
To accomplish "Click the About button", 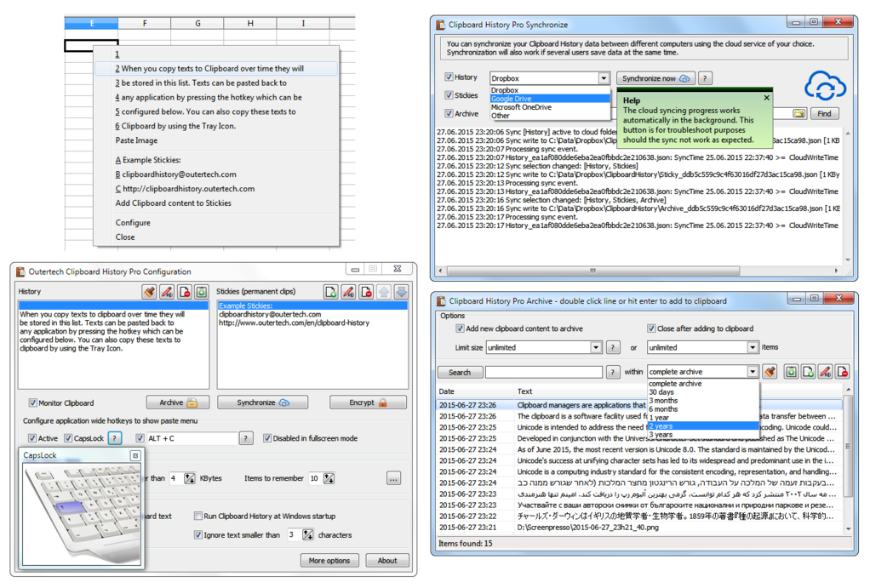I will pos(386,560).
